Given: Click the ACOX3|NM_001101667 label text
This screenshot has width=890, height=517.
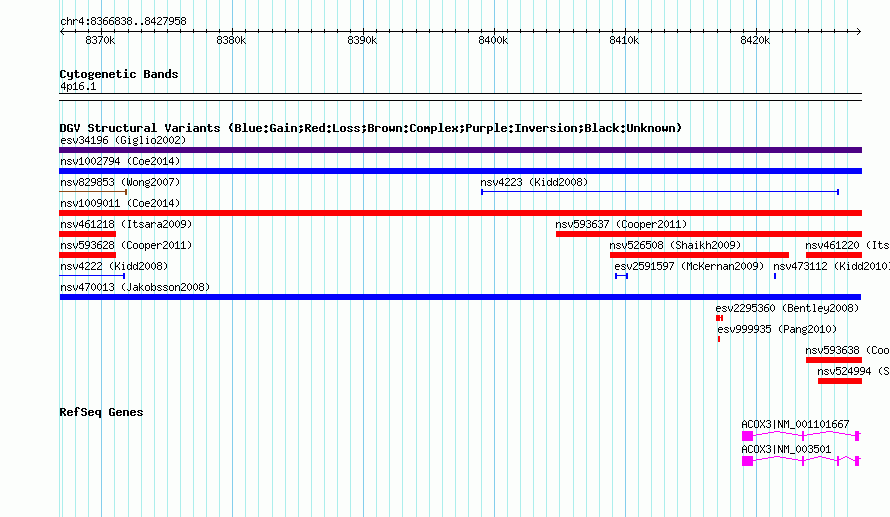Looking at the screenshot, I should click(795, 424).
